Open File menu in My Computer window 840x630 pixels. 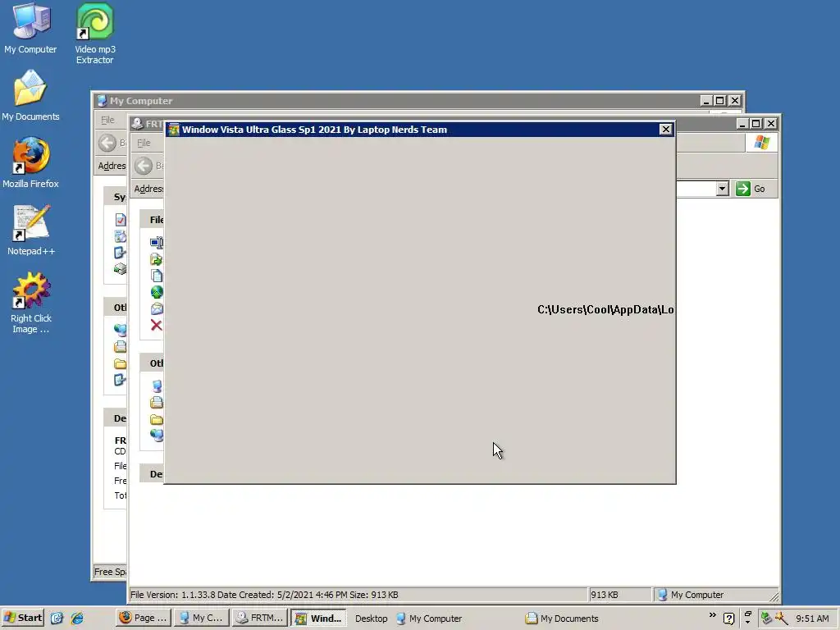pyautogui.click(x=107, y=120)
